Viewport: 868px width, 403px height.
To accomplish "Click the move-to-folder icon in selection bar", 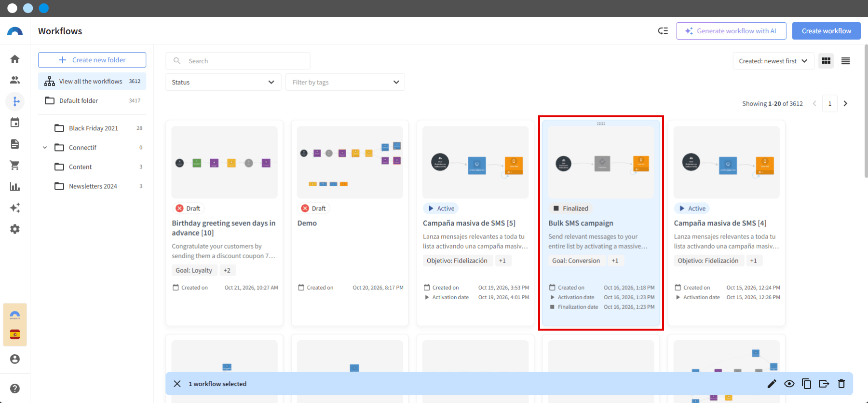I will pyautogui.click(x=824, y=384).
